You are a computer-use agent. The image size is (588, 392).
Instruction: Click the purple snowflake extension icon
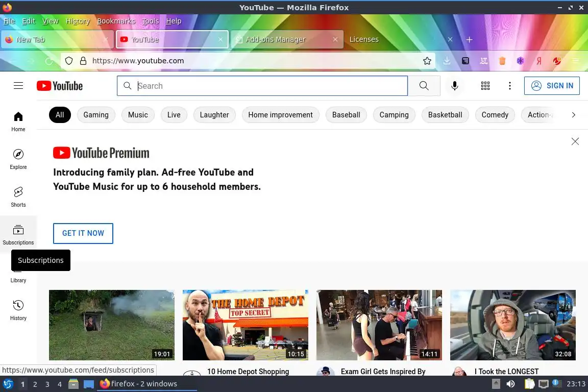521,61
